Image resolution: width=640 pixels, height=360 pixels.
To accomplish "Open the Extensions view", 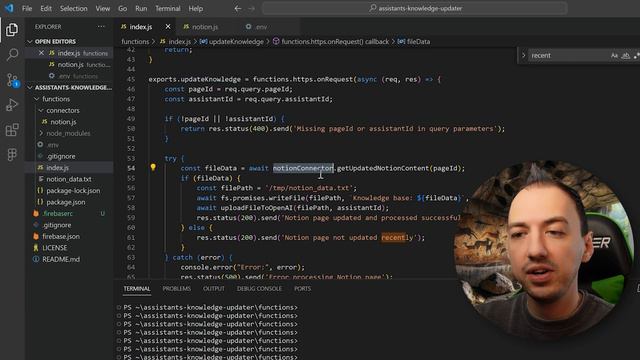I will click(x=12, y=130).
